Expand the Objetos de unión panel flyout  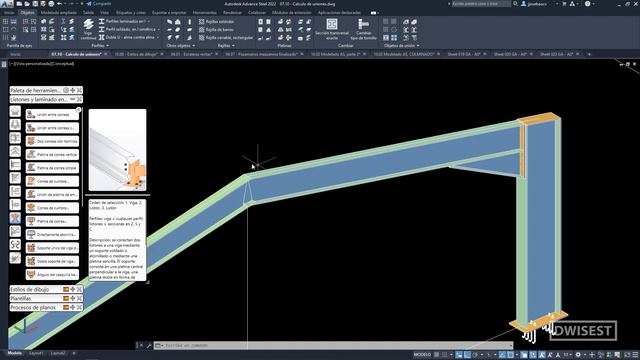[401, 46]
